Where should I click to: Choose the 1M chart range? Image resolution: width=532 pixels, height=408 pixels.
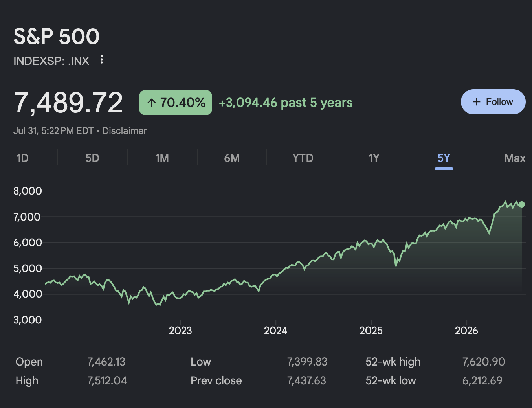pyautogui.click(x=162, y=158)
